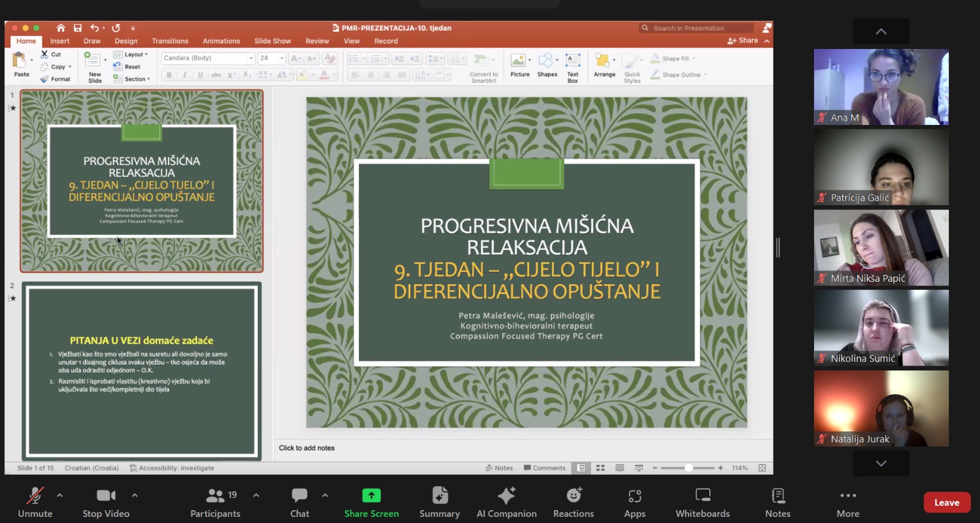Image resolution: width=980 pixels, height=523 pixels.
Task: Click the Paste clipboard icon
Action: 19,59
